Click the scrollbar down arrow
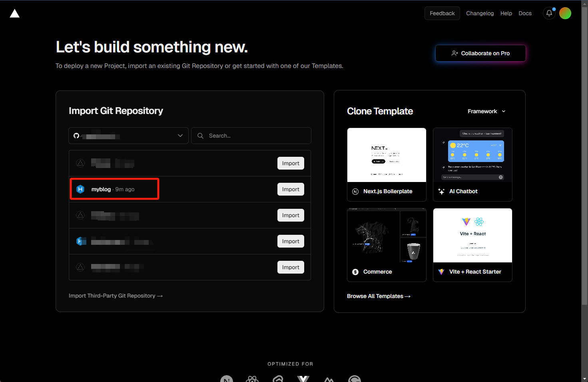This screenshot has height=382, width=588. 584,378
